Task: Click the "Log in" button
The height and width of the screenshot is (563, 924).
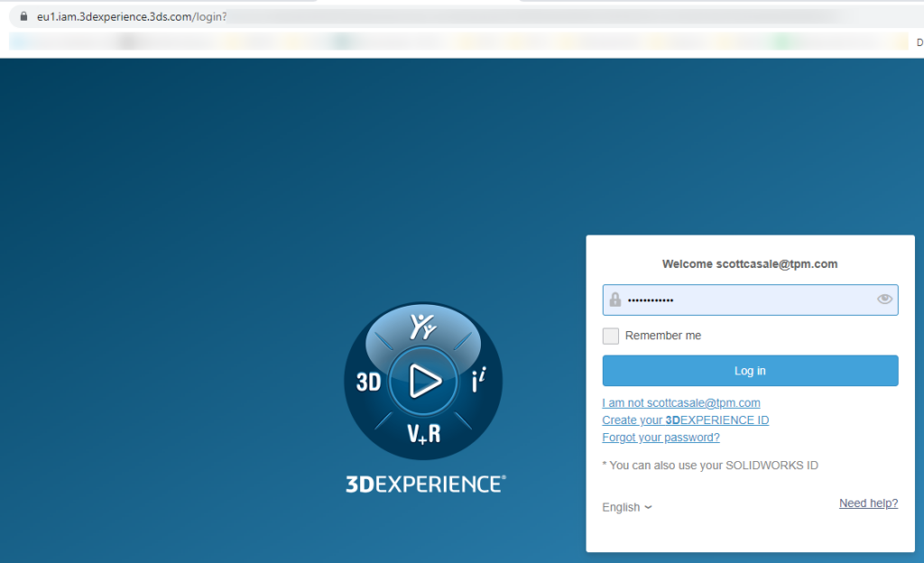Action: 750,370
